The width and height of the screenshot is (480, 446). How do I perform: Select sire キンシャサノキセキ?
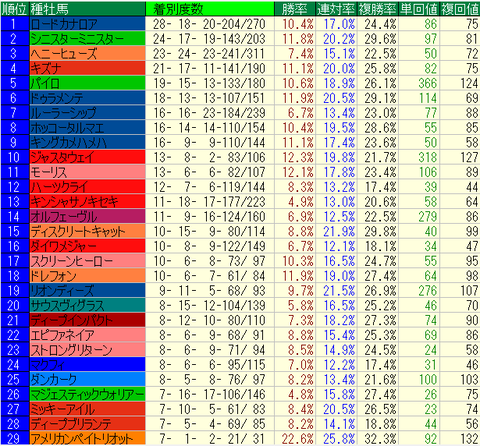[87, 202]
